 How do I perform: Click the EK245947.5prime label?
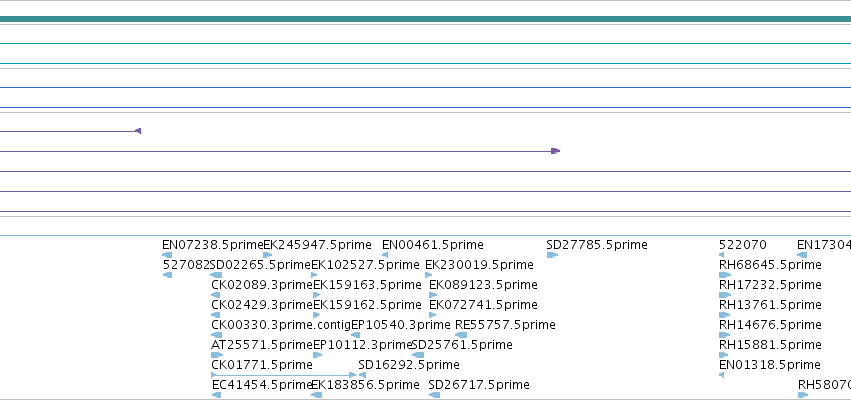pos(317,245)
